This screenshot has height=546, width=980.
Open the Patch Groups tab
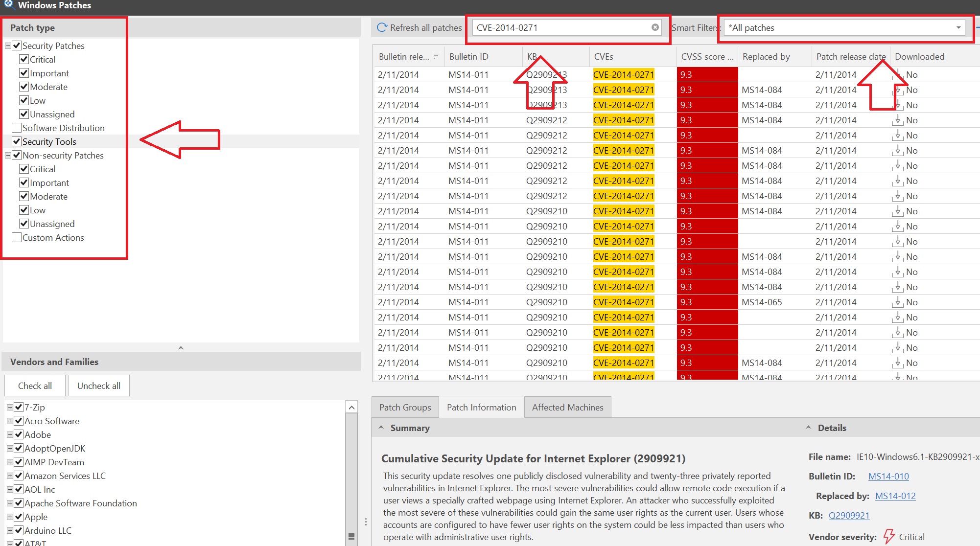pyautogui.click(x=404, y=407)
